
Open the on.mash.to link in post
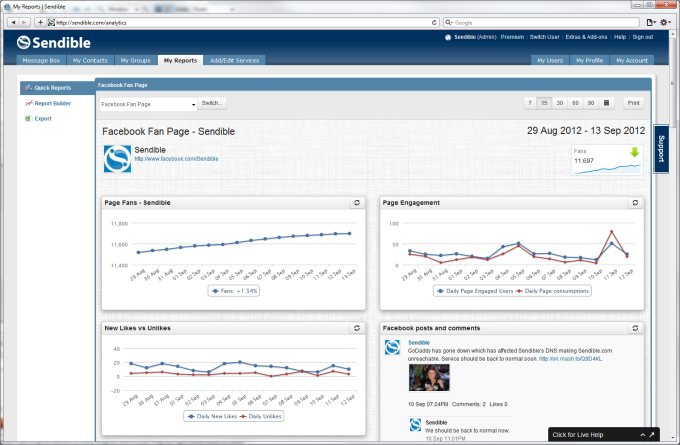[570, 359]
